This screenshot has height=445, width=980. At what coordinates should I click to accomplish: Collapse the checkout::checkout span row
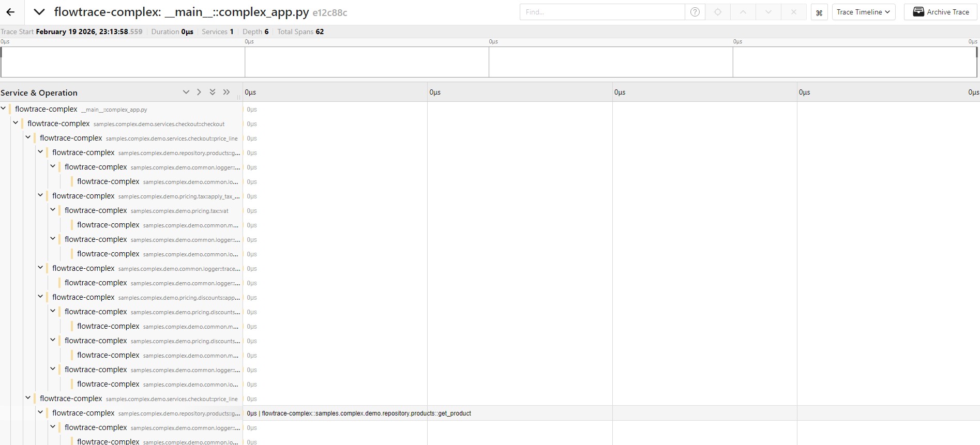(16, 123)
